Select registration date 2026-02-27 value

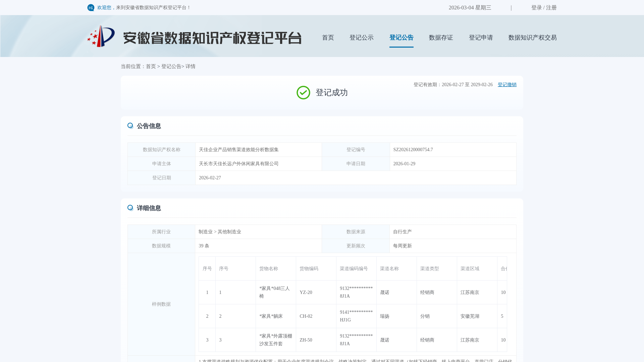click(x=210, y=178)
